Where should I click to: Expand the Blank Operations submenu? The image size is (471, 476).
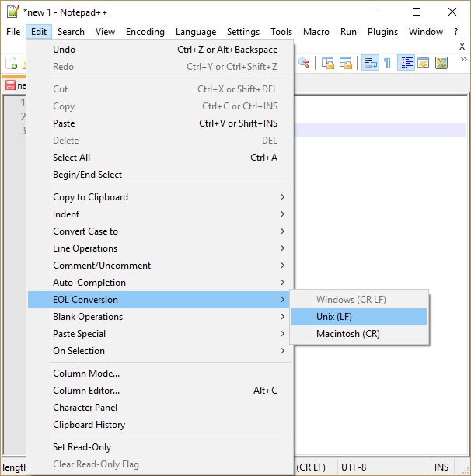click(160, 317)
